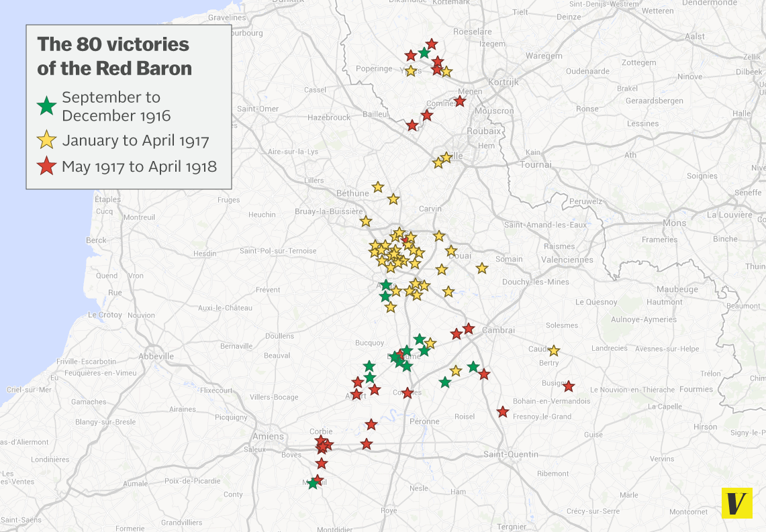Click the green star marker near Moreuil

313,484
